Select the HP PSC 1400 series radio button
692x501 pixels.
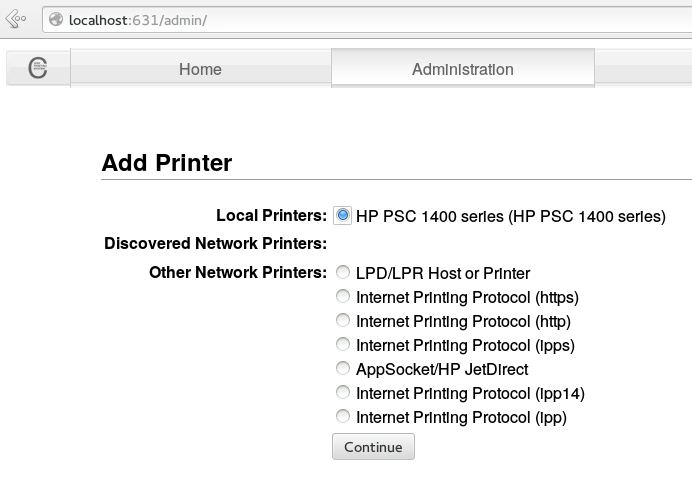pos(344,215)
